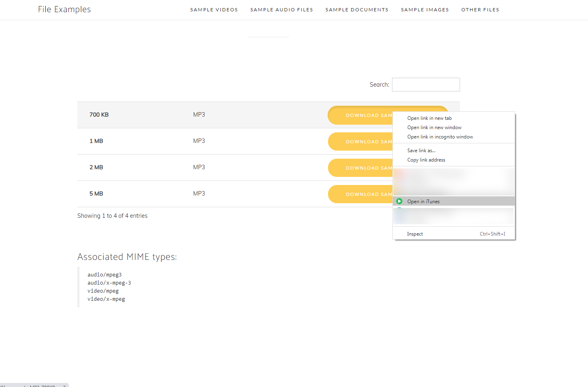
Task: Click the 5 MB size cell
Action: 96,193
